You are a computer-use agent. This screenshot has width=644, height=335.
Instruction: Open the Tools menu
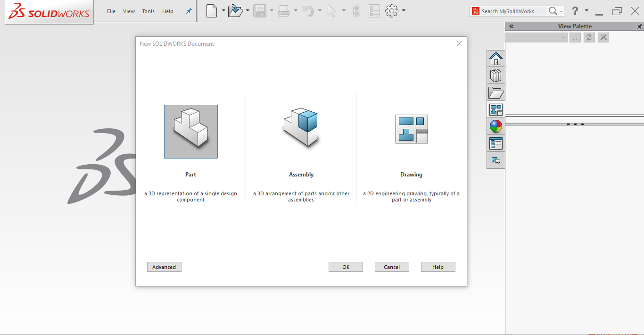point(148,11)
